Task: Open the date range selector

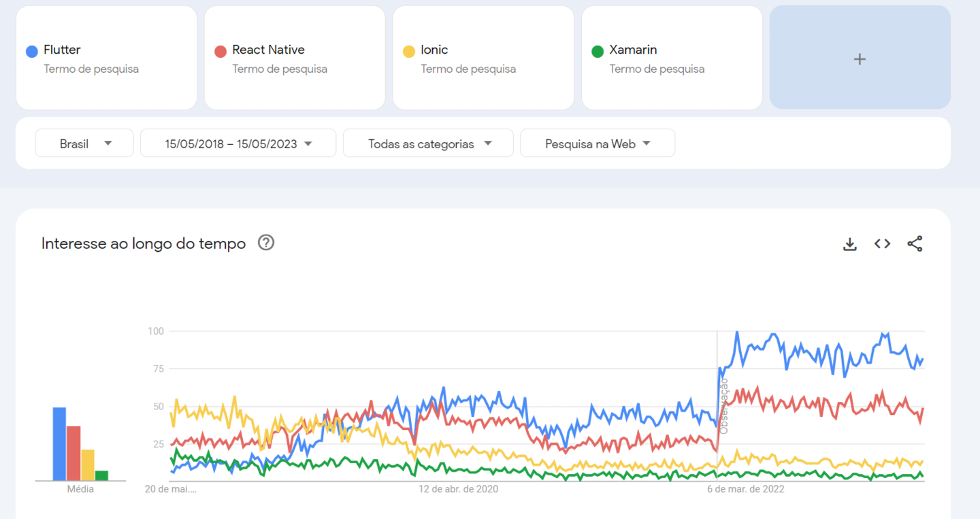Action: [238, 143]
